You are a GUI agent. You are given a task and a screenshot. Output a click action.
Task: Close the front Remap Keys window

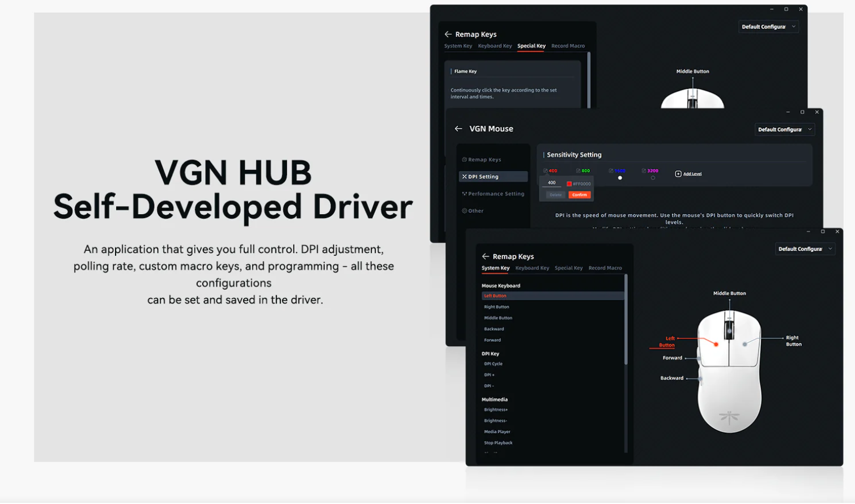[837, 232]
